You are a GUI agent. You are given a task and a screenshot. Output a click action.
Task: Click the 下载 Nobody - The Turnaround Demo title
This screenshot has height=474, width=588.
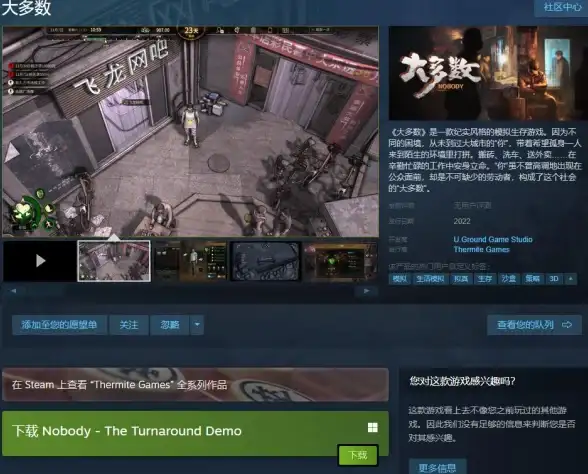click(127, 431)
